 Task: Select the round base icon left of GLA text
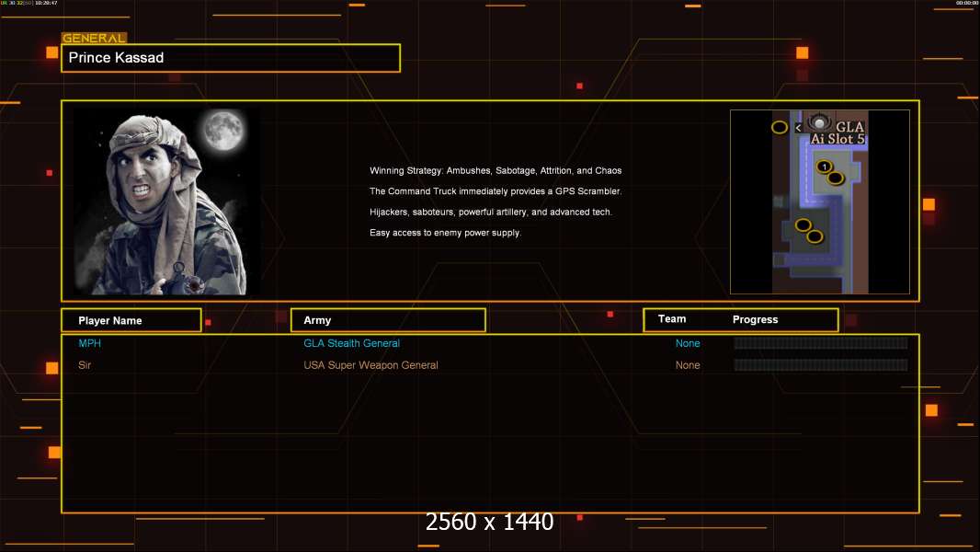(818, 122)
